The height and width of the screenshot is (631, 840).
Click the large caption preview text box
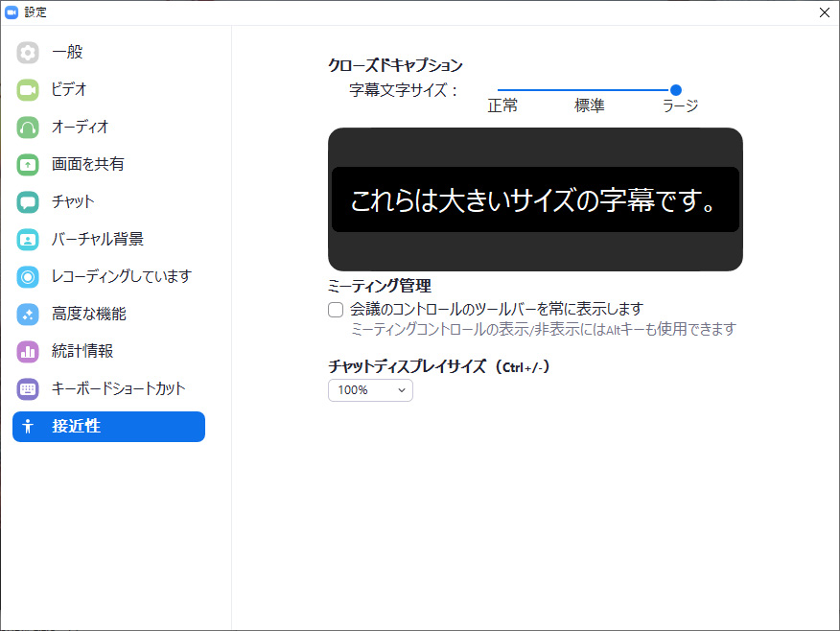[535, 200]
